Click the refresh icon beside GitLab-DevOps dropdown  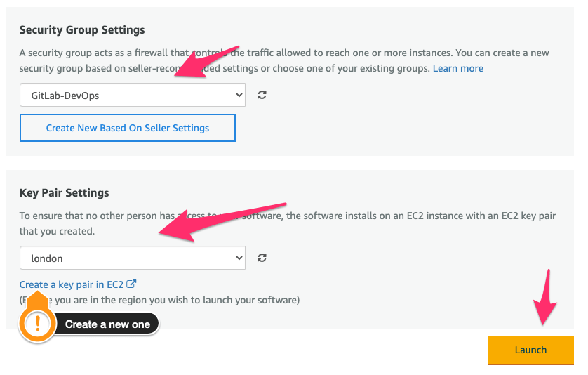(262, 95)
